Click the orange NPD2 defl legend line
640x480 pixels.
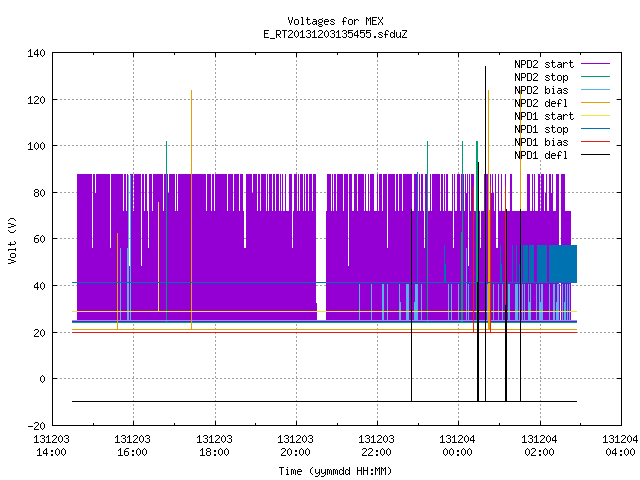click(596, 103)
